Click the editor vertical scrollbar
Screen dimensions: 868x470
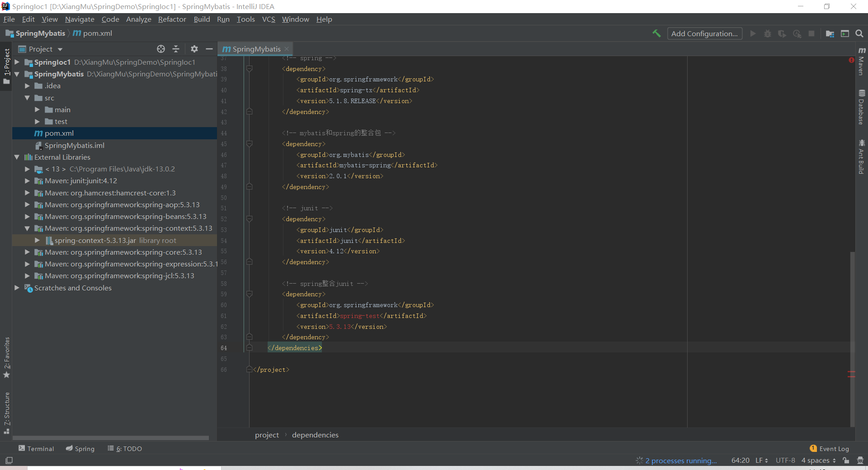tap(853, 339)
